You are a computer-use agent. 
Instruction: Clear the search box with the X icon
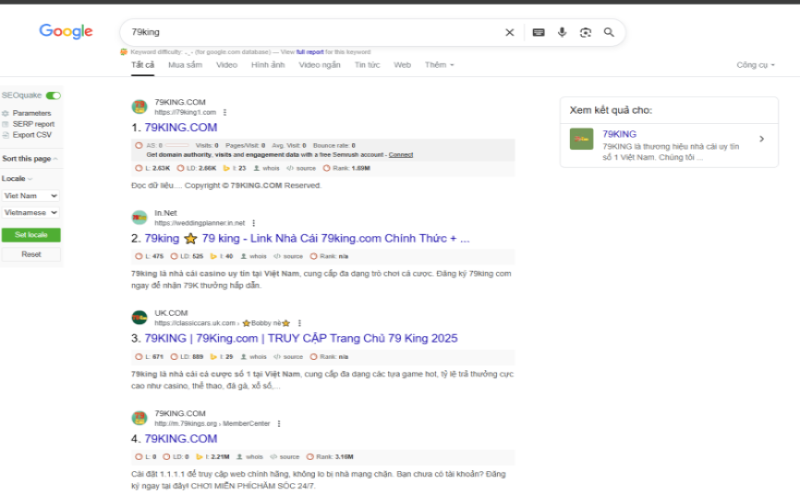(509, 32)
